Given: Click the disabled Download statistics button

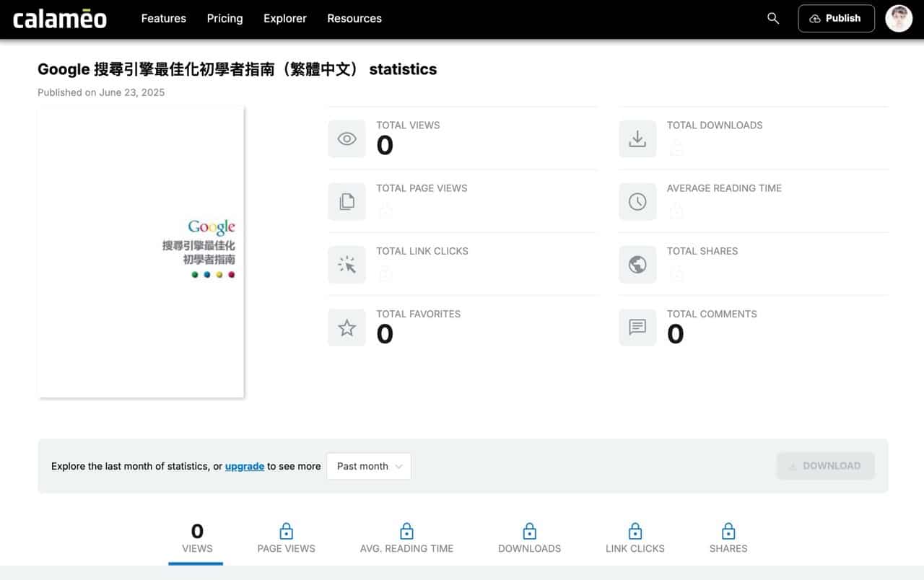Looking at the screenshot, I should coord(825,466).
